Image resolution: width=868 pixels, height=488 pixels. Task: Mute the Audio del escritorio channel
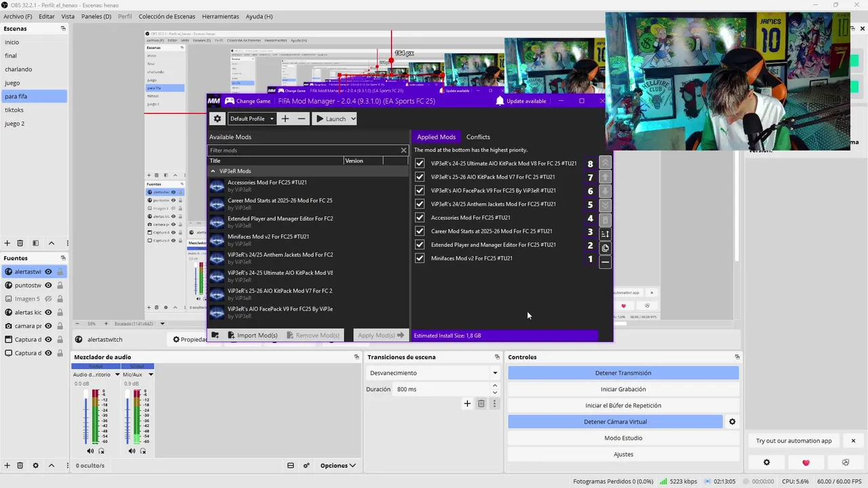point(90,451)
